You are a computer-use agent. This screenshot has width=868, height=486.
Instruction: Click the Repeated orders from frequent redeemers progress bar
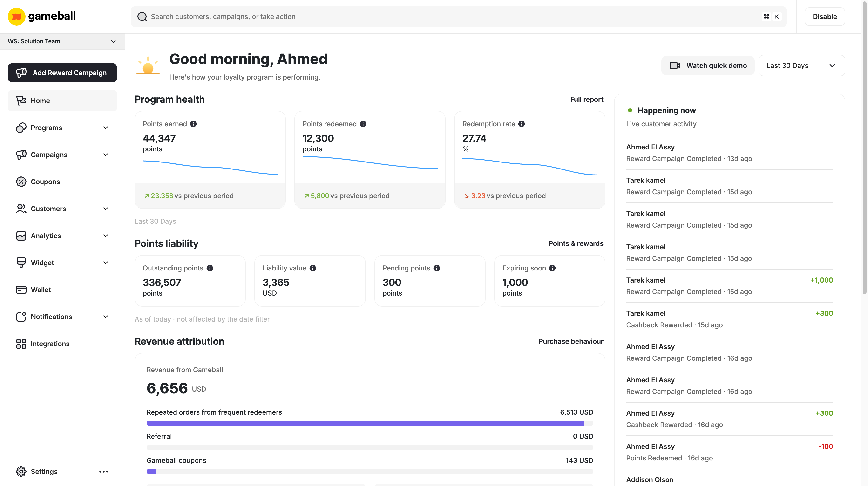click(370, 423)
